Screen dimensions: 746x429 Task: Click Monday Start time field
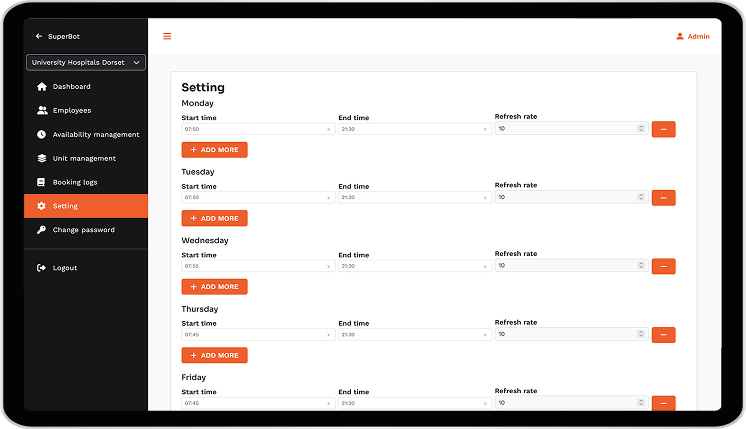point(258,129)
